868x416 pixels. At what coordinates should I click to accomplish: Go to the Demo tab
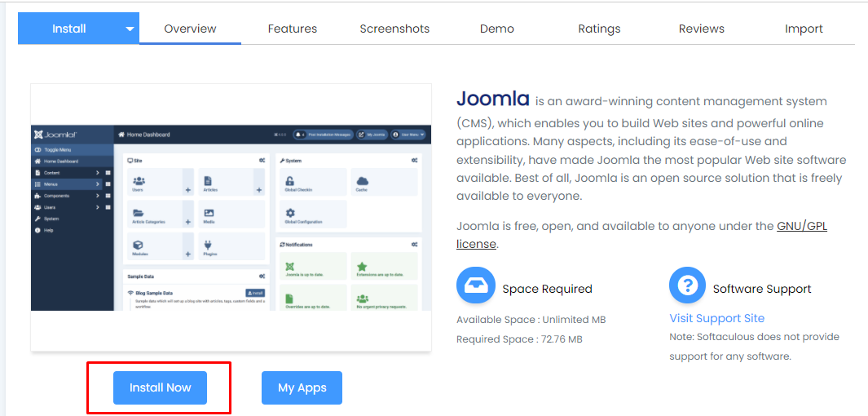coord(497,29)
